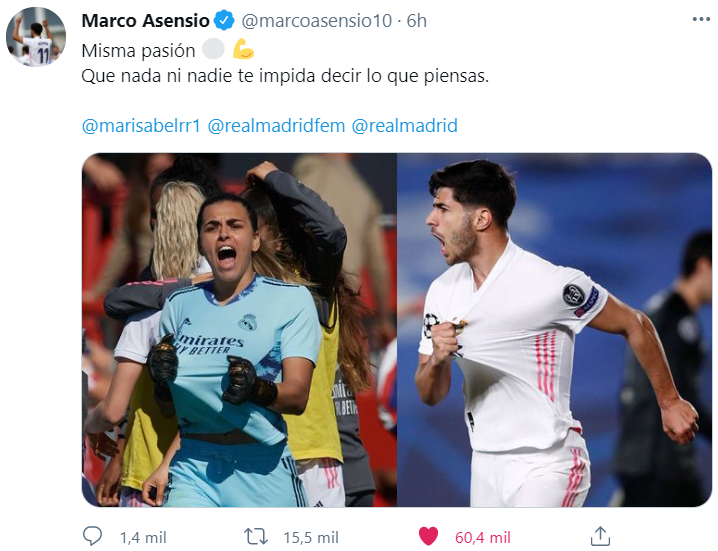This screenshot has height=551, width=718.
Task: Click the Marco Asensio display name
Action: (x=146, y=21)
